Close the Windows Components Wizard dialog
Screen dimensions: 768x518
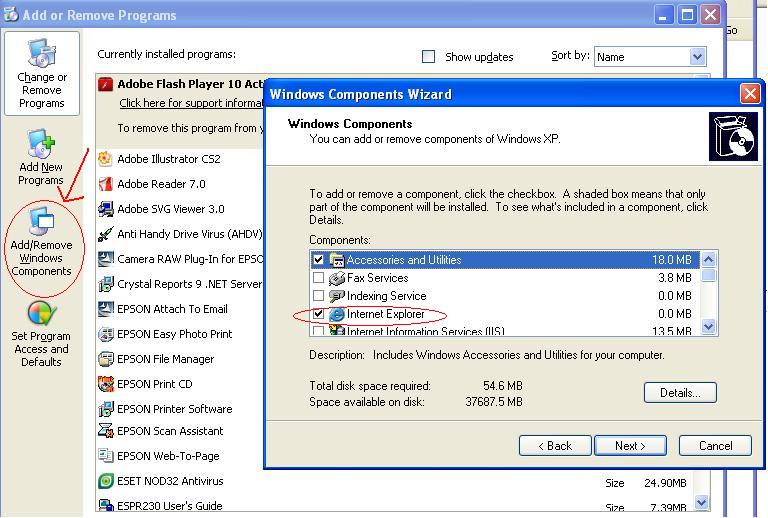click(750, 94)
